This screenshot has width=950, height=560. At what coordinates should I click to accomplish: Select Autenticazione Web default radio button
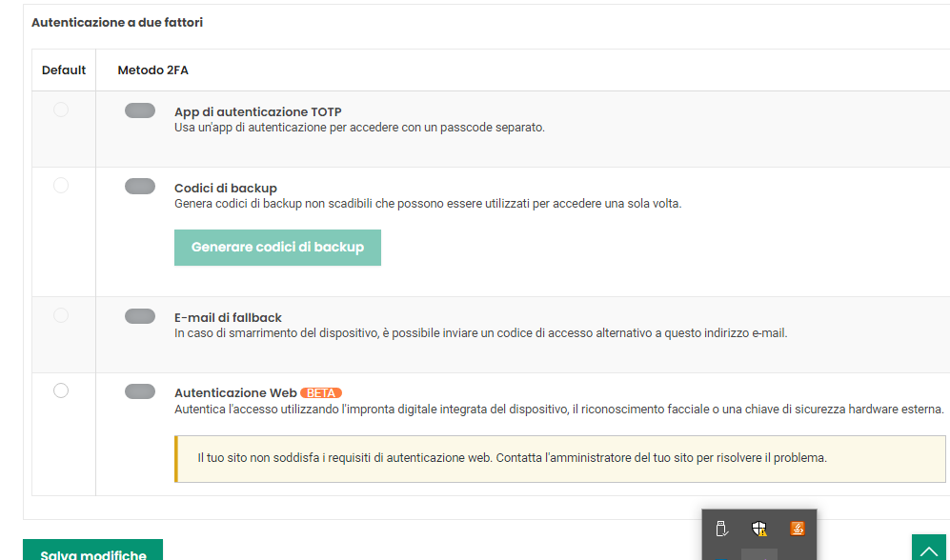pyautogui.click(x=61, y=390)
